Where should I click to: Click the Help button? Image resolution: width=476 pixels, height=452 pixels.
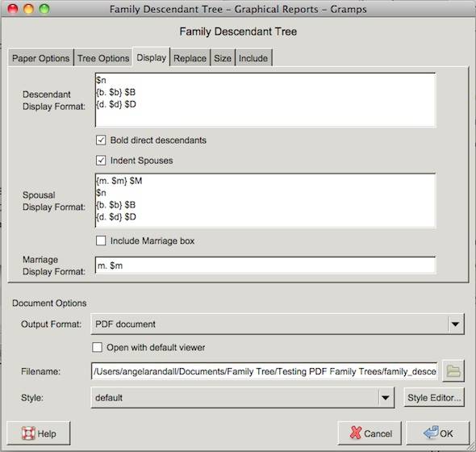click(39, 433)
